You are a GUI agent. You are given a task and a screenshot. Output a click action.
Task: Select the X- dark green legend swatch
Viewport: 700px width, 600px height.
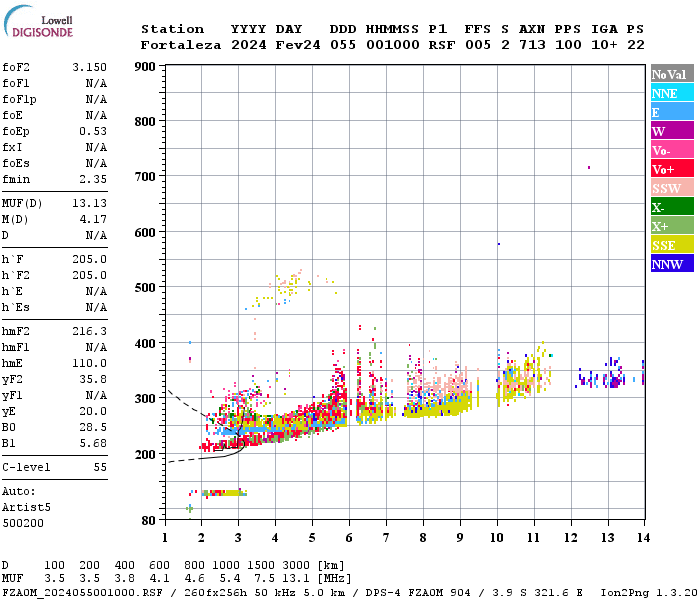[672, 207]
